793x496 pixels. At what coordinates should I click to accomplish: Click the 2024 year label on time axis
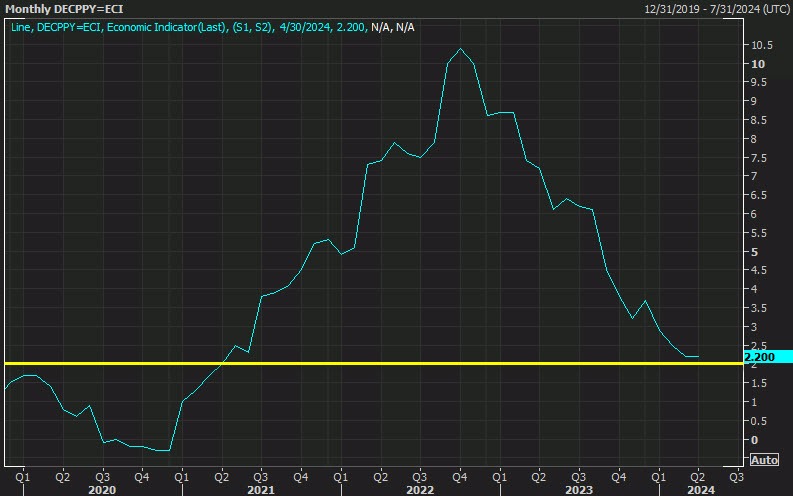tap(698, 489)
